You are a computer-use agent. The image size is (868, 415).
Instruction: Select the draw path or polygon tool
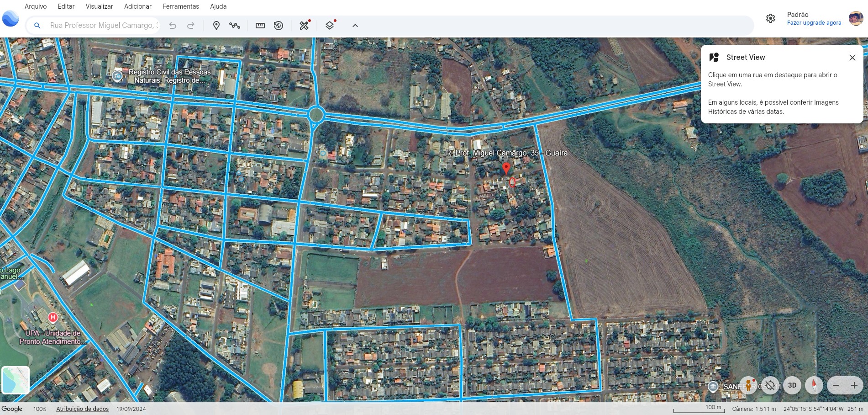pos(235,26)
